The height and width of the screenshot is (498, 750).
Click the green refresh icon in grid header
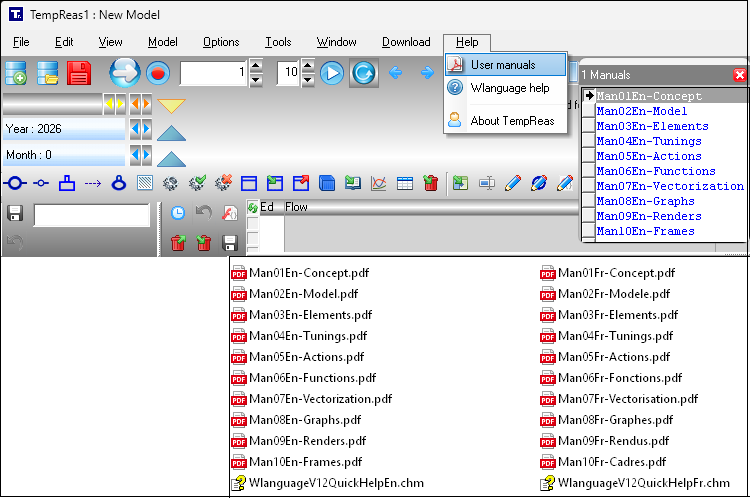(x=253, y=208)
